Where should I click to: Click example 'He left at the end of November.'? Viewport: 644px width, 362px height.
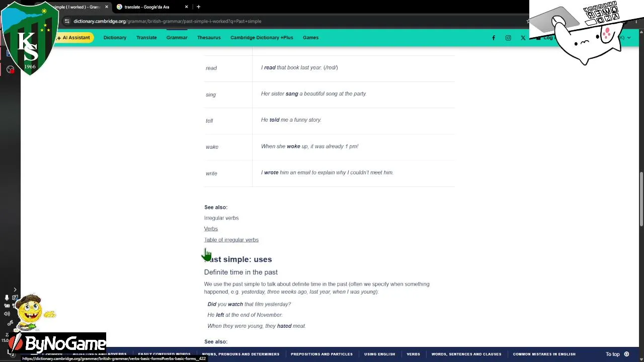(x=245, y=315)
